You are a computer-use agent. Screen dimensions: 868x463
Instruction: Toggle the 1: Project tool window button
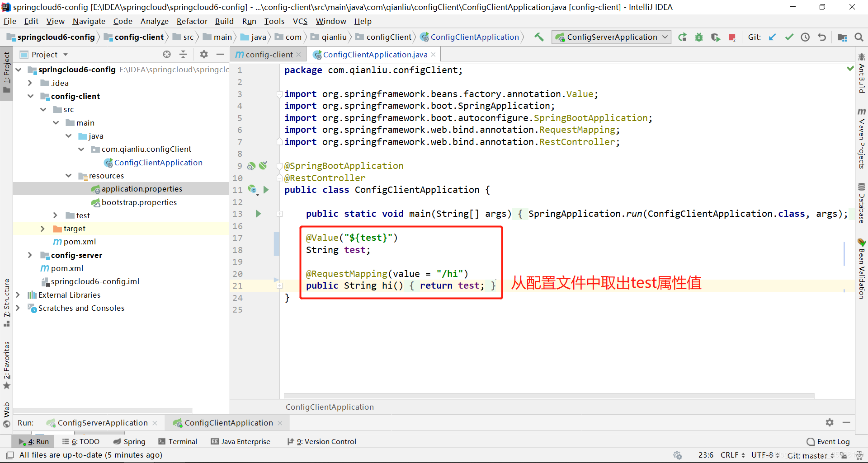pos(6,72)
